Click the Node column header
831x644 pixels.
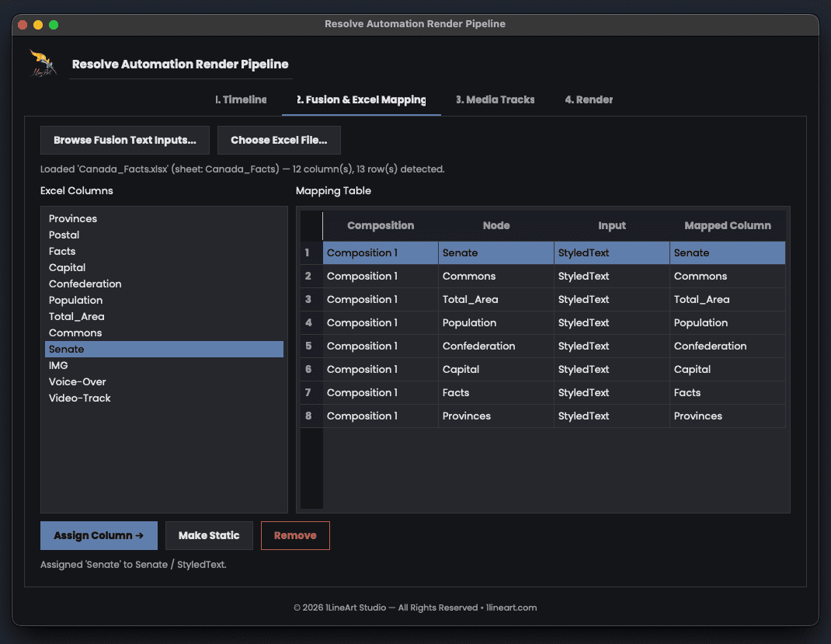coord(496,226)
